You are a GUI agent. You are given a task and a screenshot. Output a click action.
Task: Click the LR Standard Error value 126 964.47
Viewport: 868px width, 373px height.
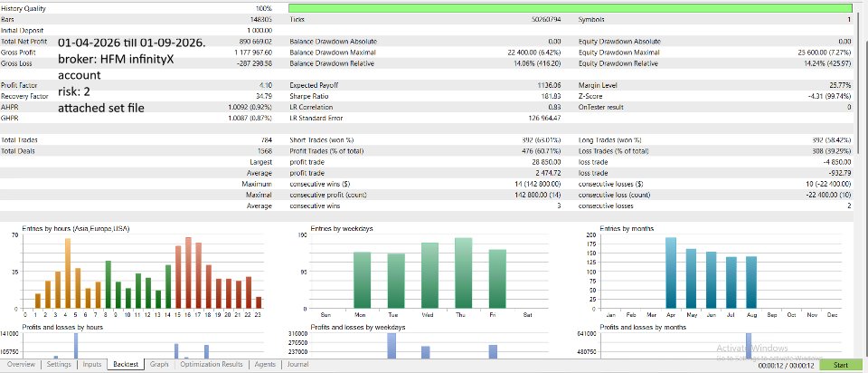(x=546, y=118)
